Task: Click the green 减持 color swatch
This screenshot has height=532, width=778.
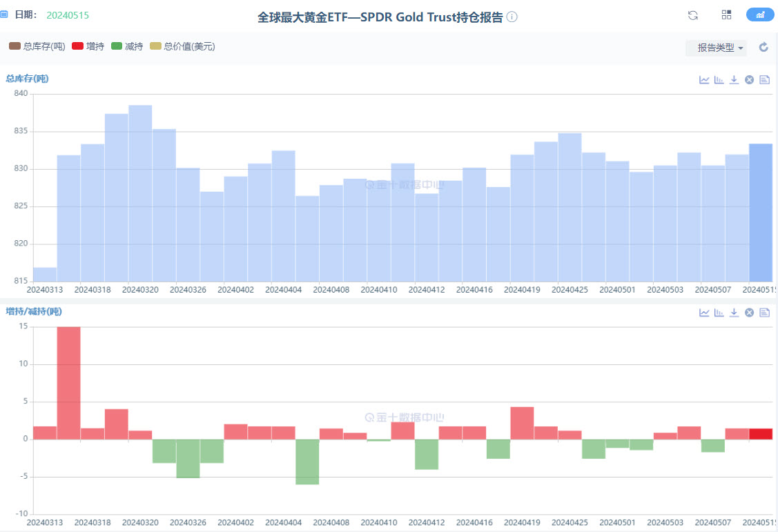Action: (x=117, y=46)
